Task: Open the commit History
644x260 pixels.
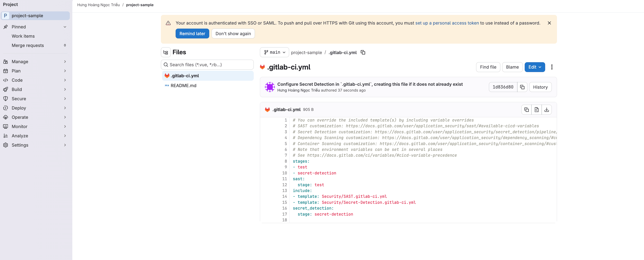Action: pyautogui.click(x=540, y=87)
